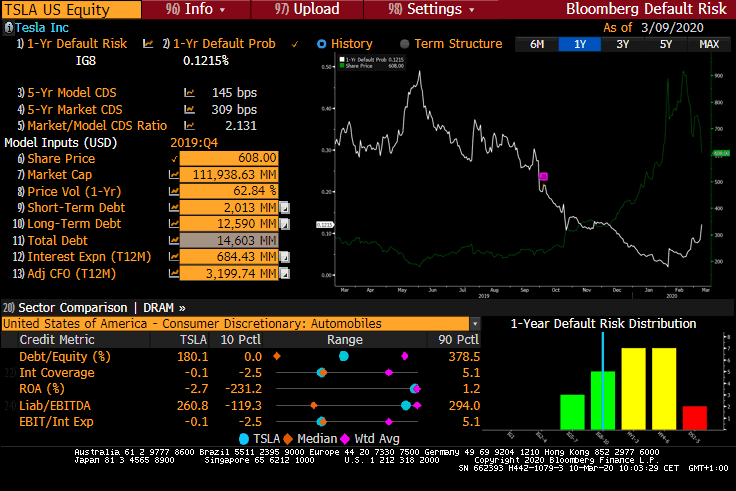Open chart icon for Adj CFO (T12M)
The width and height of the screenshot is (736, 491).
(x=174, y=273)
